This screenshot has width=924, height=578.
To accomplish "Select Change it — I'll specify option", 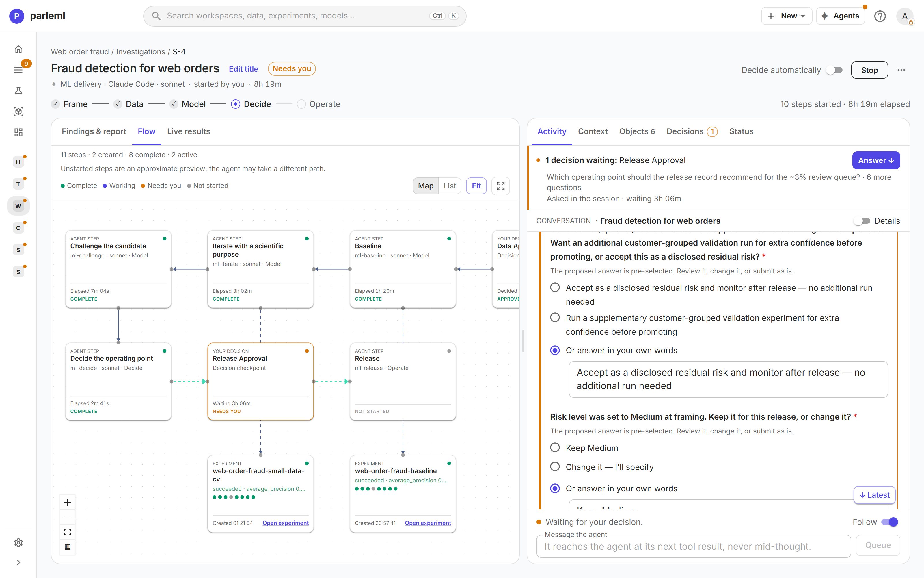I will click(x=555, y=467).
